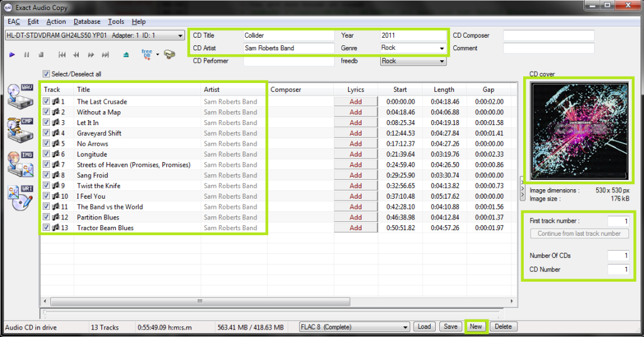Screen dimensions: 644x337
Task: Skip to the next track icon
Action: click(105, 55)
